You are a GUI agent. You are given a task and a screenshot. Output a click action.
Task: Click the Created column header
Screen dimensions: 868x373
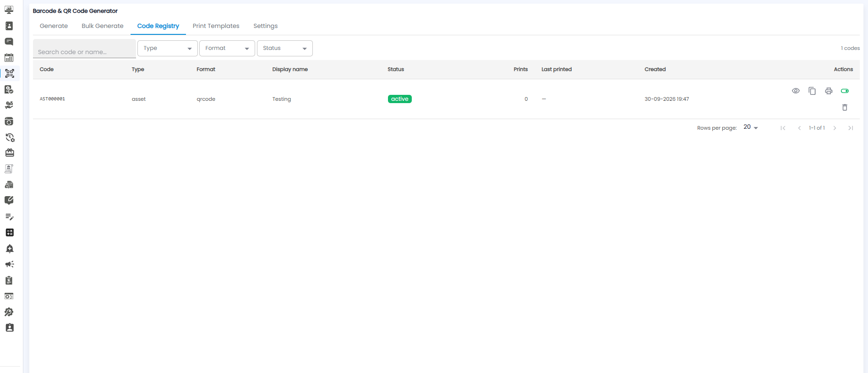tap(655, 69)
